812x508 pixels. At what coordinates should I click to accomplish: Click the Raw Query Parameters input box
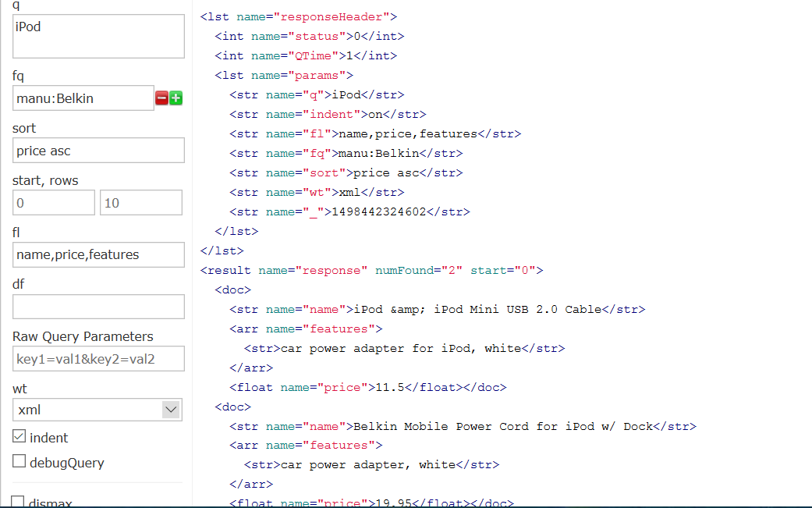[98, 359]
